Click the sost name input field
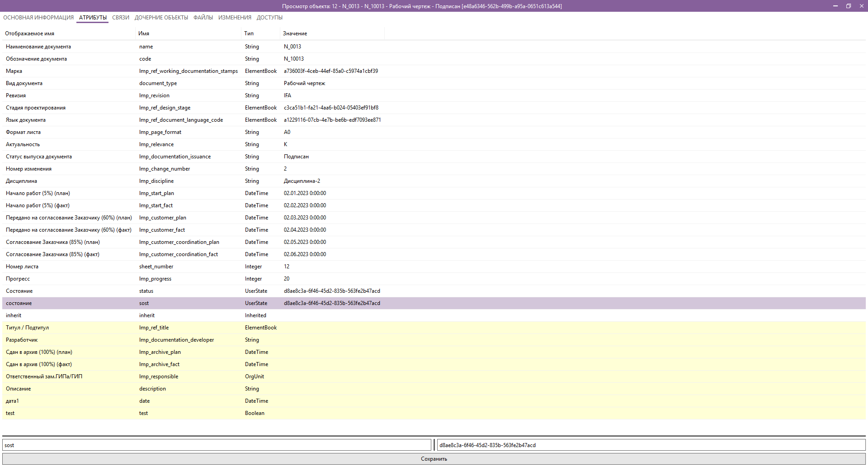Viewport: 868px width, 467px height. [x=217, y=445]
